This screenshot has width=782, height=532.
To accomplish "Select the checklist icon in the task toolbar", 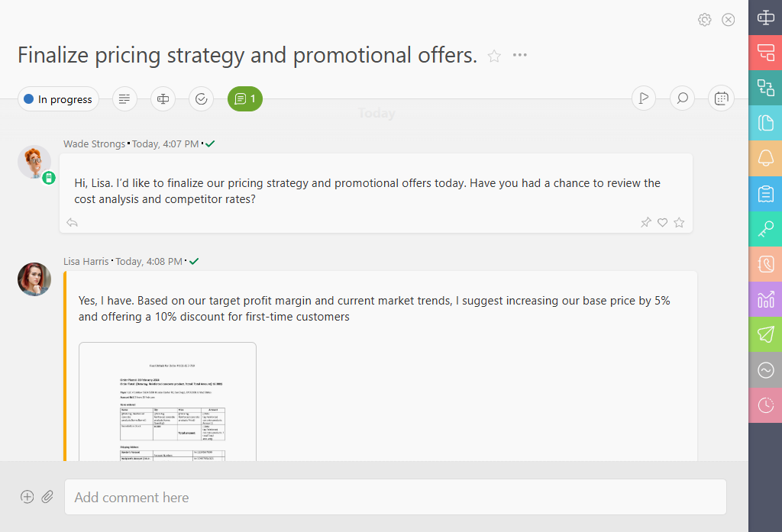I will [x=201, y=98].
